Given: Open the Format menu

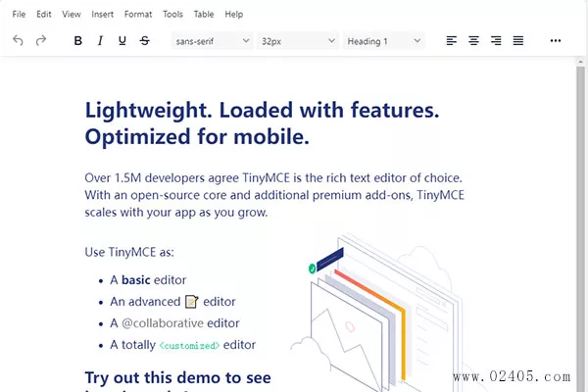Looking at the screenshot, I should pyautogui.click(x=138, y=15).
